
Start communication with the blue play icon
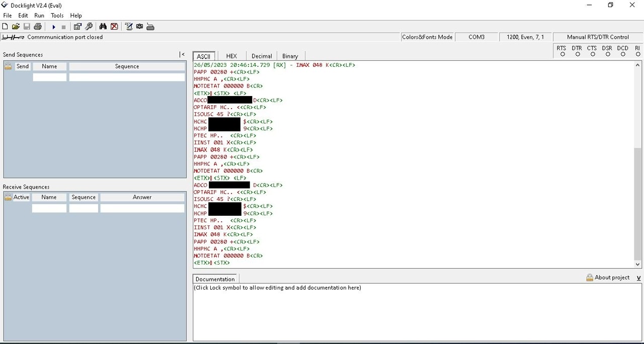pyautogui.click(x=54, y=27)
